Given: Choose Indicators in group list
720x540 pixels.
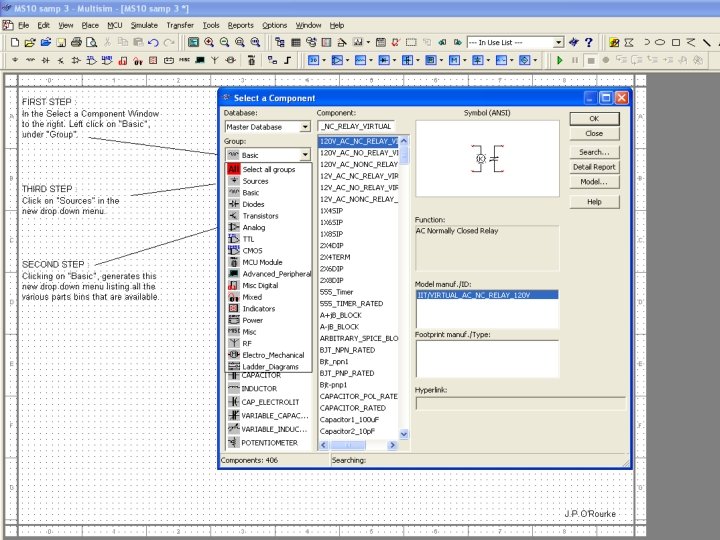Looking at the screenshot, I should tap(268, 309).
